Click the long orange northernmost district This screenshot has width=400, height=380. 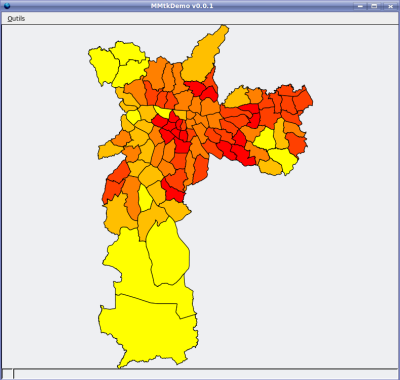(x=204, y=55)
